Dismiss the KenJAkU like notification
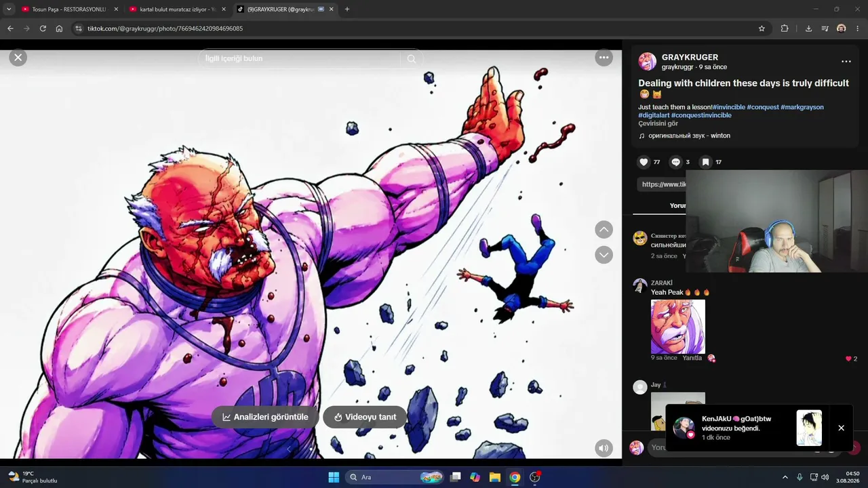Image resolution: width=868 pixels, height=488 pixels. (x=841, y=428)
